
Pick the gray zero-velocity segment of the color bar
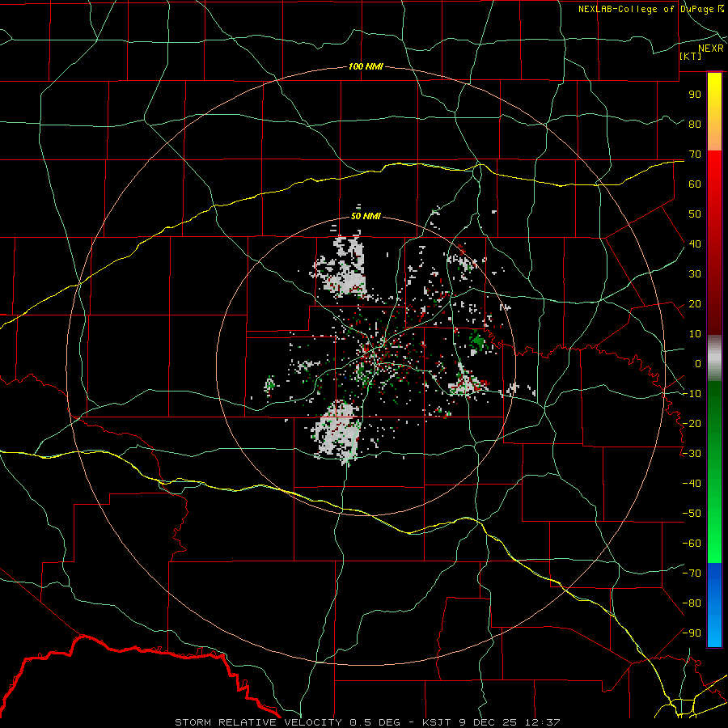[x=714, y=358]
